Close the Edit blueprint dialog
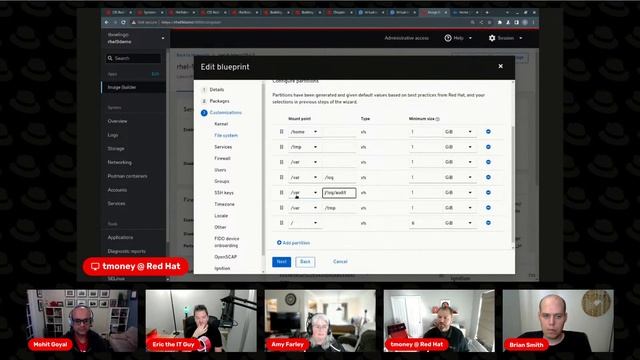This screenshot has width=640, height=360. click(x=500, y=66)
